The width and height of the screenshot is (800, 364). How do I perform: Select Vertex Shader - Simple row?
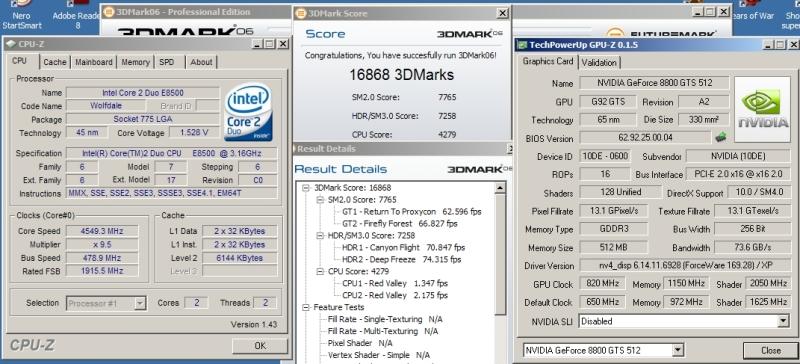379,355
